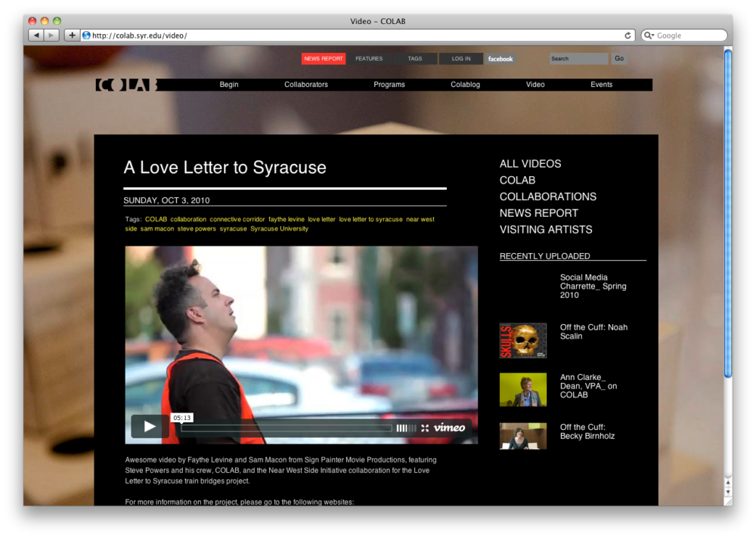Click the Syracuse University tag
The image size is (756, 538).
coord(279,229)
